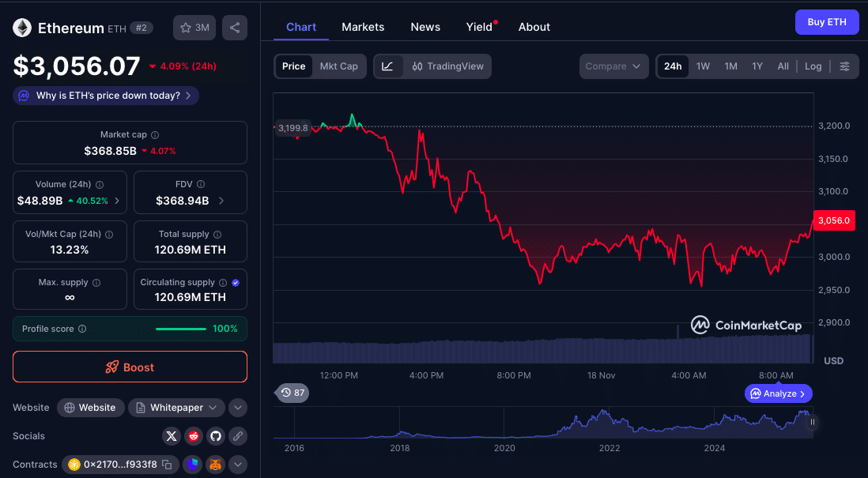Click the Boost button
The image size is (868, 478).
click(130, 367)
